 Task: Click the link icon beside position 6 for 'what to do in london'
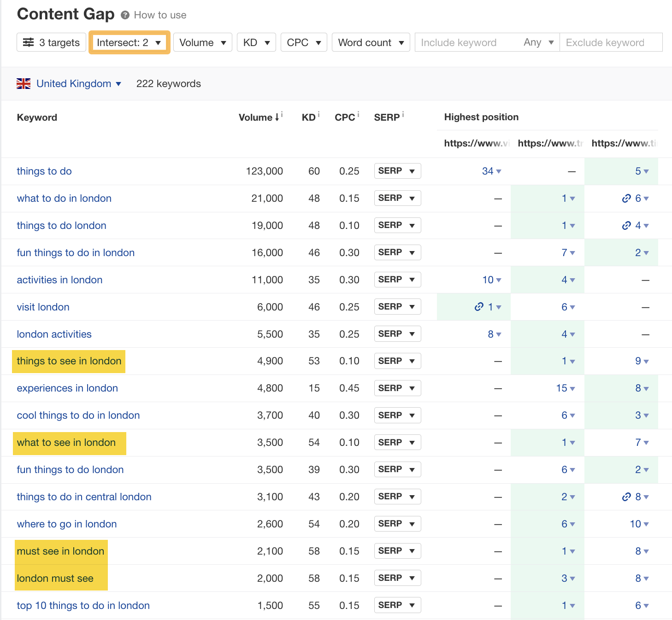[627, 198]
